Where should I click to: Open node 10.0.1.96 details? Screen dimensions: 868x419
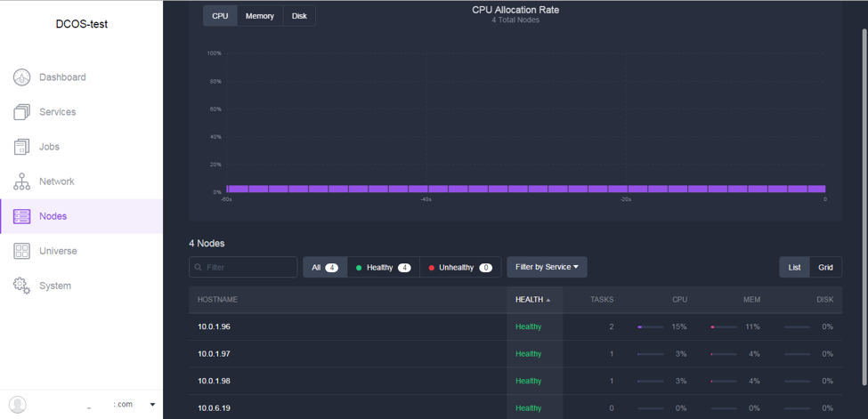tap(214, 326)
